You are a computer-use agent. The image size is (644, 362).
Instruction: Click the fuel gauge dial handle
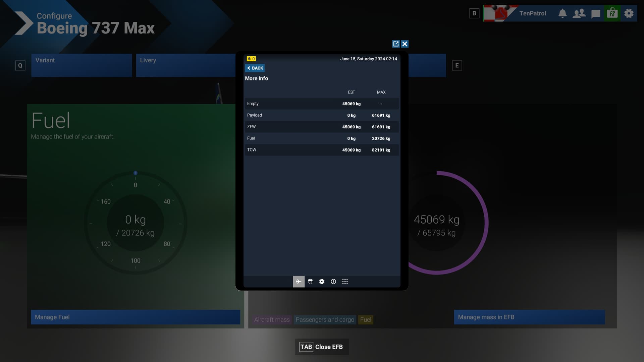tap(136, 173)
